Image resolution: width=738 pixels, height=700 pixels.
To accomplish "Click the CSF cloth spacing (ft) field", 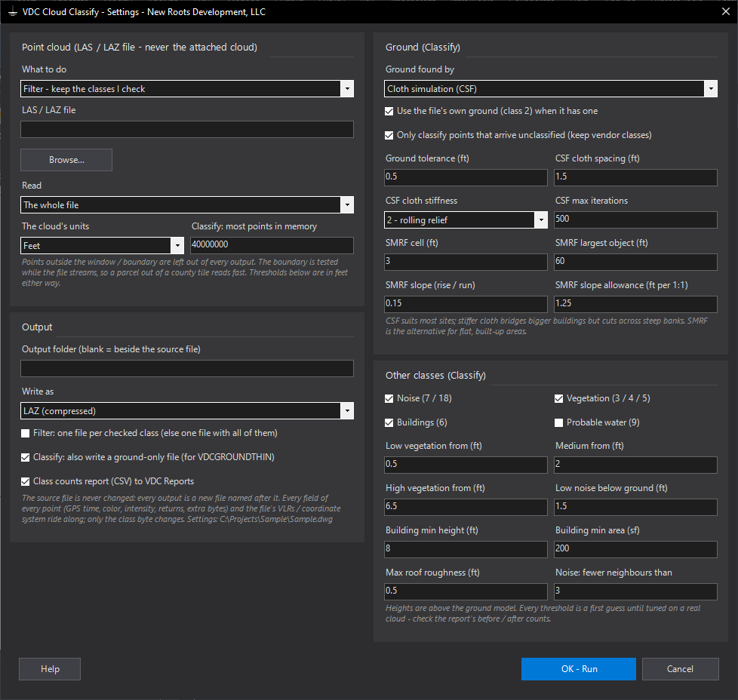I will coord(635,177).
